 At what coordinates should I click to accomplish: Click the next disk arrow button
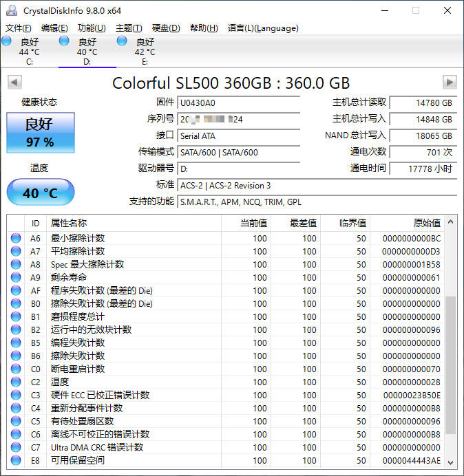(450, 82)
